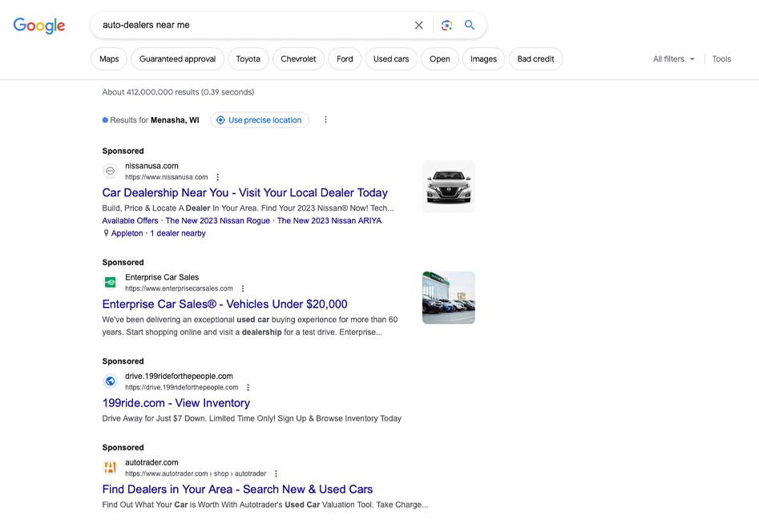Click the Menasha, WI location text
Image resolution: width=759 pixels, height=532 pixels.
[175, 120]
